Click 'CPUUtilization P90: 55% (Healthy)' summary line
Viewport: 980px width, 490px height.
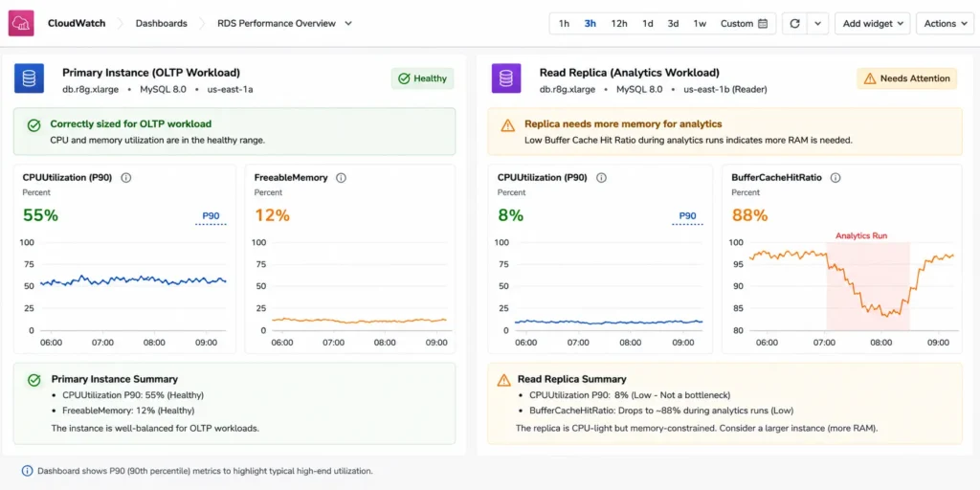click(133, 395)
